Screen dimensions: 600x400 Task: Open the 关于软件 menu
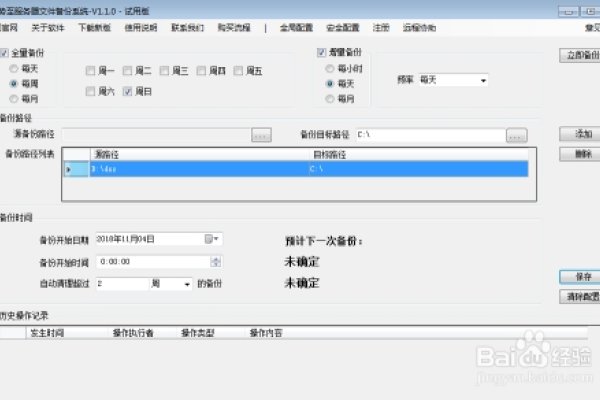pyautogui.click(x=48, y=28)
